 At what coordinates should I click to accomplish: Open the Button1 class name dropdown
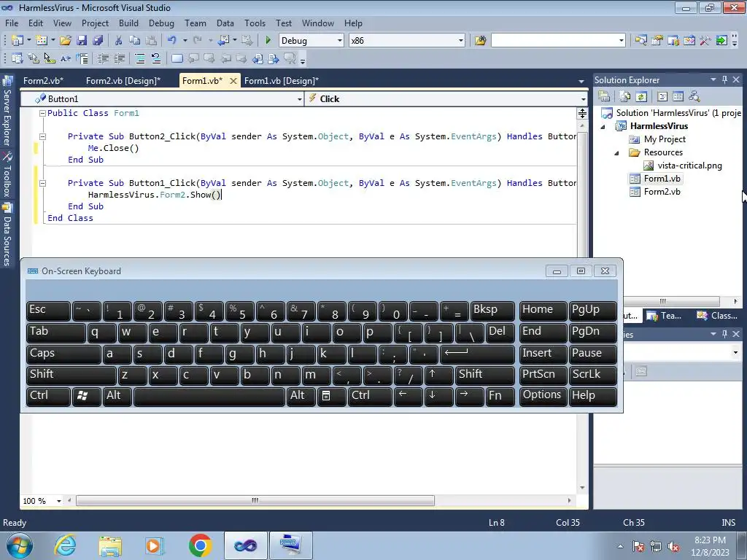[x=299, y=99]
